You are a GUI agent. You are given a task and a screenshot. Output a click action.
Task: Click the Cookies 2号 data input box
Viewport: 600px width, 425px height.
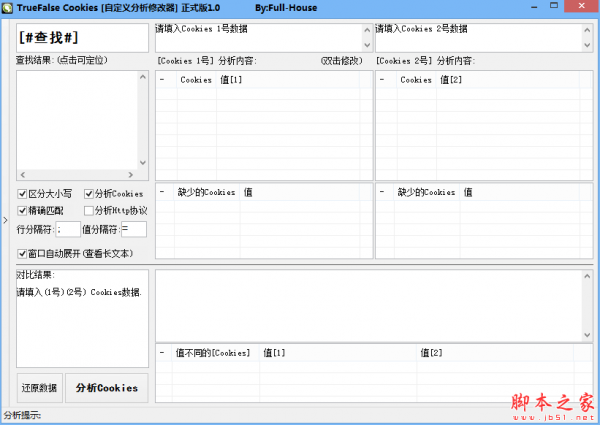(478, 38)
